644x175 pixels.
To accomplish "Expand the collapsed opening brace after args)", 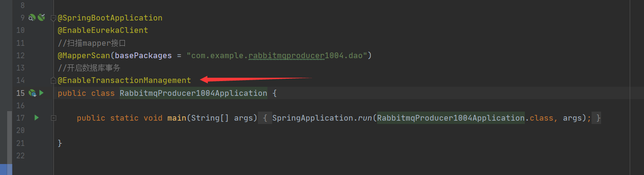I will pyautogui.click(x=265, y=118).
